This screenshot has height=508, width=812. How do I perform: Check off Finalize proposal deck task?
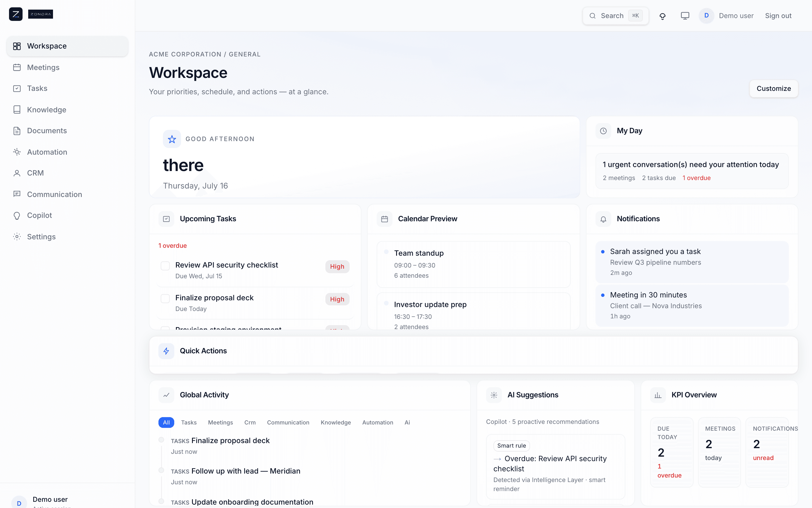click(x=165, y=298)
